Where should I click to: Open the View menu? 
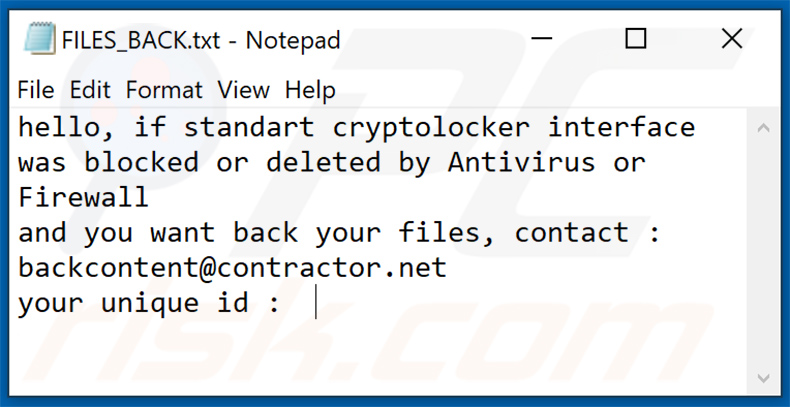(244, 90)
